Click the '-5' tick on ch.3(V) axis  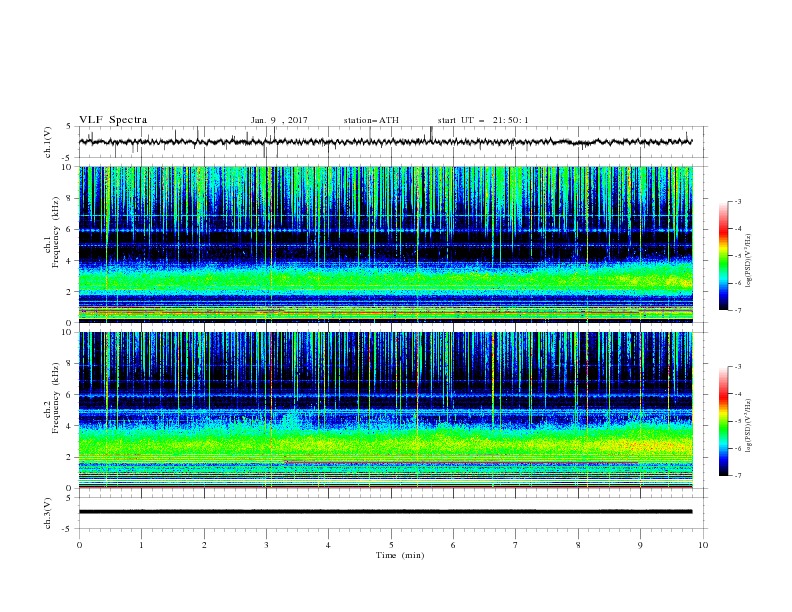click(68, 529)
